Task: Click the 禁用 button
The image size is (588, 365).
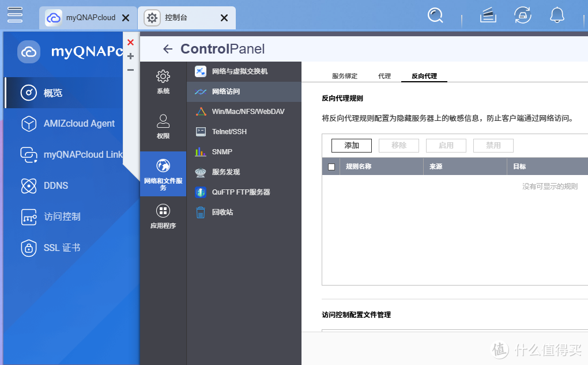Action: pos(493,146)
